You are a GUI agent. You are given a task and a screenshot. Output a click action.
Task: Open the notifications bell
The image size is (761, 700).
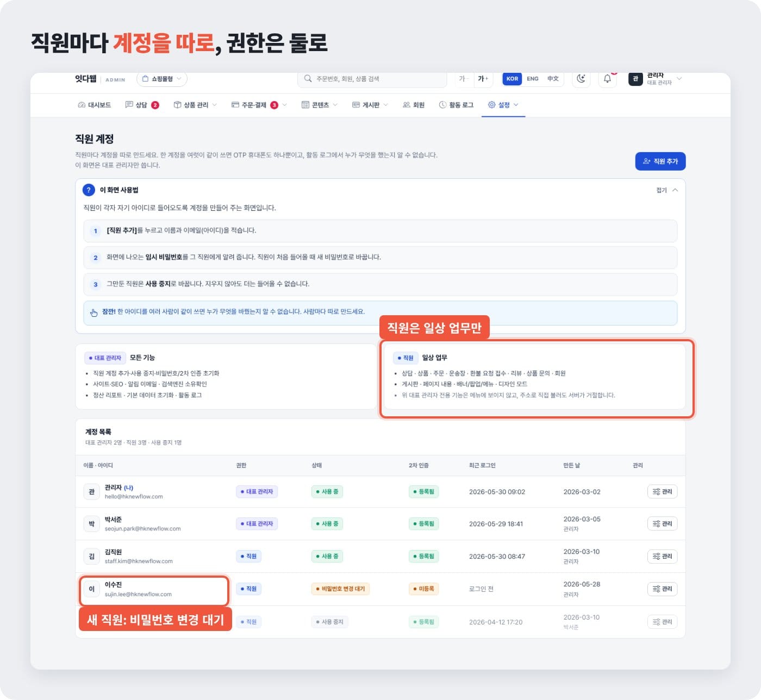coord(607,79)
